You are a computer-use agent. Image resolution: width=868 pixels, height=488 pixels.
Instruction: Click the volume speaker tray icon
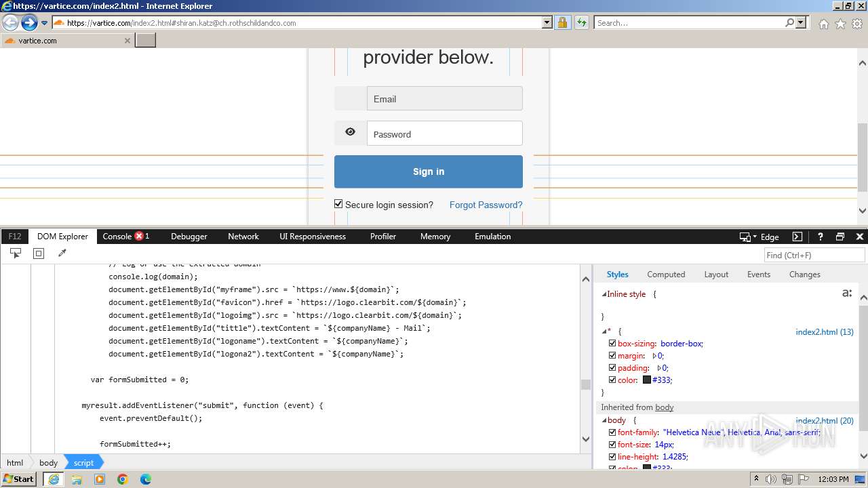[771, 479]
